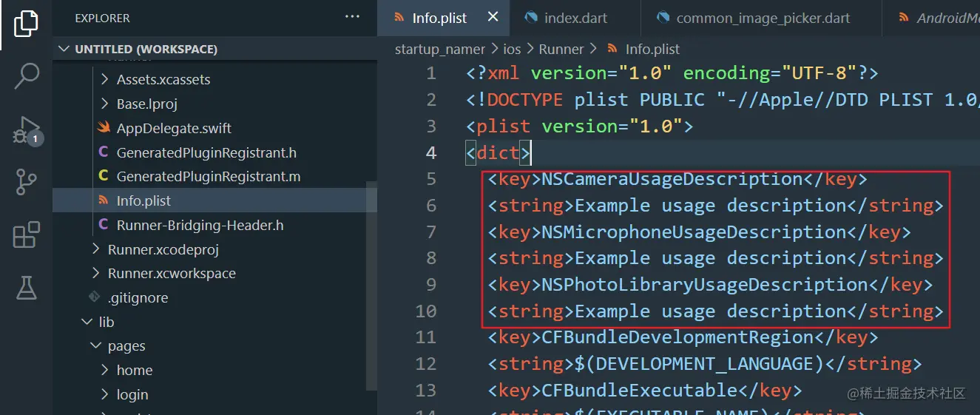Open GeneratedPluginRegistrant.m file

pyautogui.click(x=209, y=177)
